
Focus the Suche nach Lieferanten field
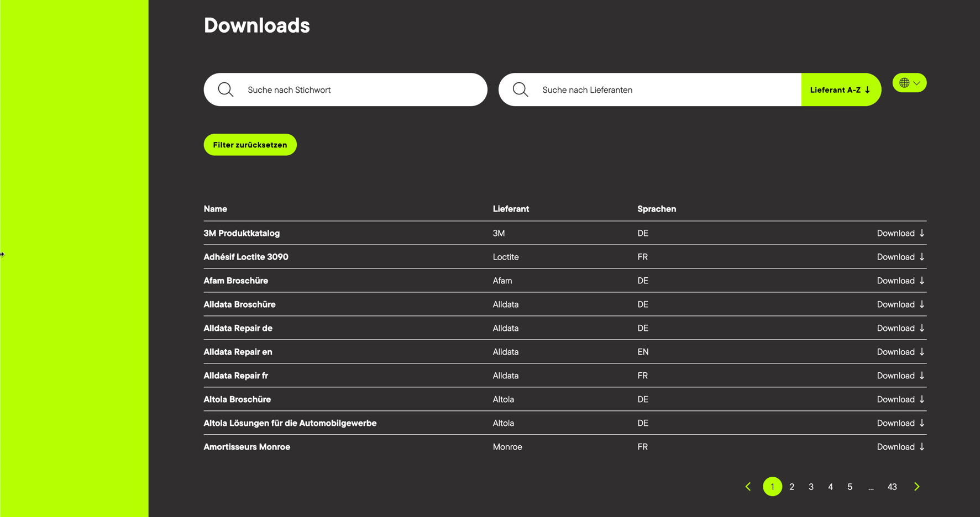point(650,89)
